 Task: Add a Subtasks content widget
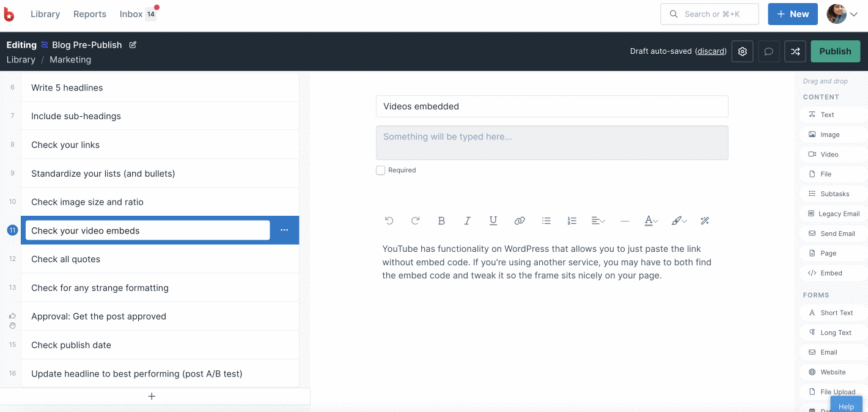(x=834, y=194)
